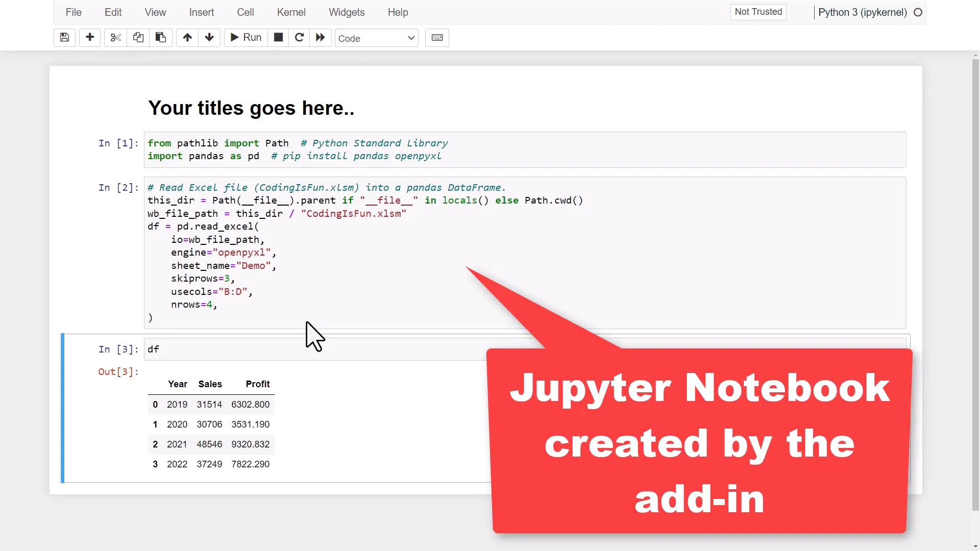
Task: Paste cells below icon
Action: [160, 37]
